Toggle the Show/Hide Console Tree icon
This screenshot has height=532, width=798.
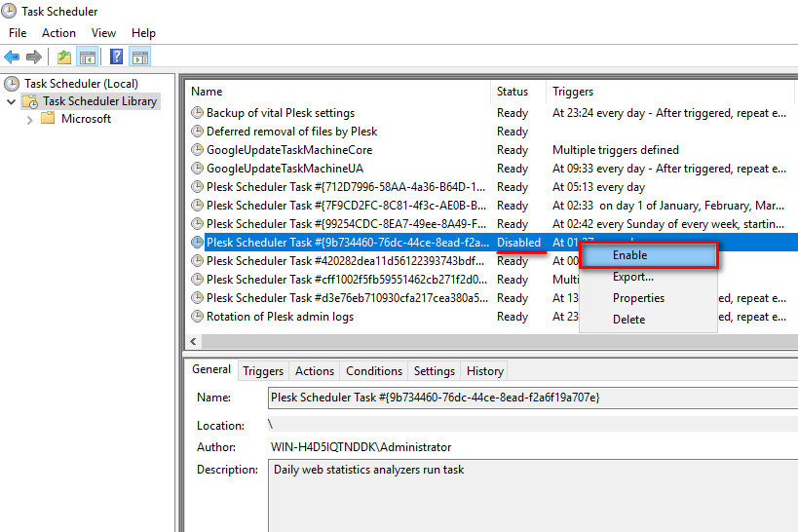tap(87, 57)
